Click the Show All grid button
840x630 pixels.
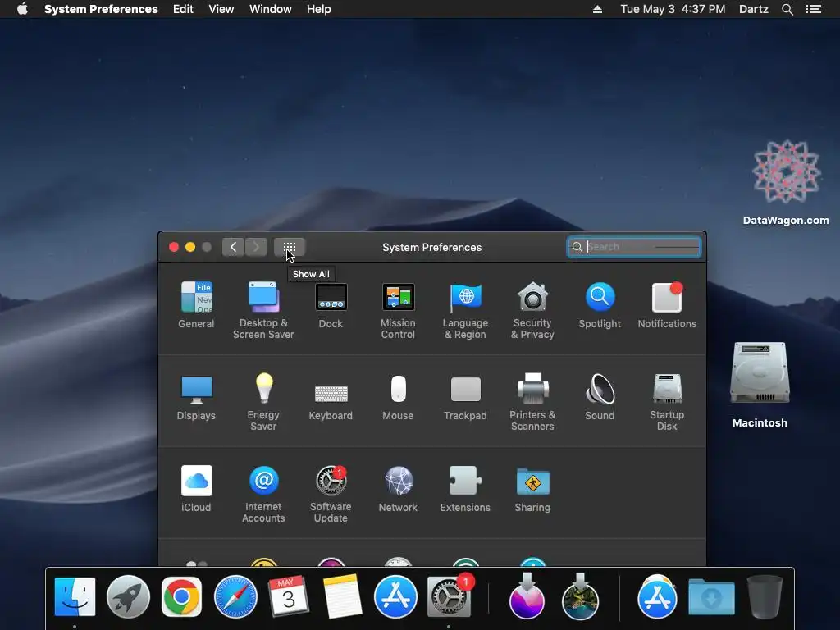(x=290, y=247)
